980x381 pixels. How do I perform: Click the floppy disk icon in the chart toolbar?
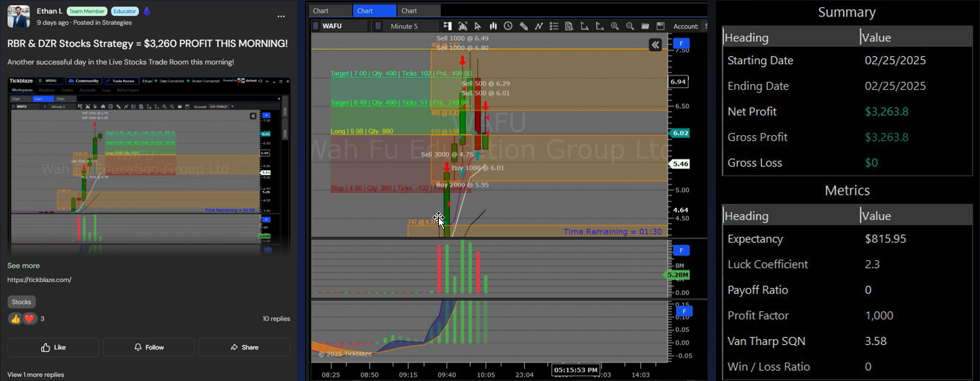(x=661, y=26)
